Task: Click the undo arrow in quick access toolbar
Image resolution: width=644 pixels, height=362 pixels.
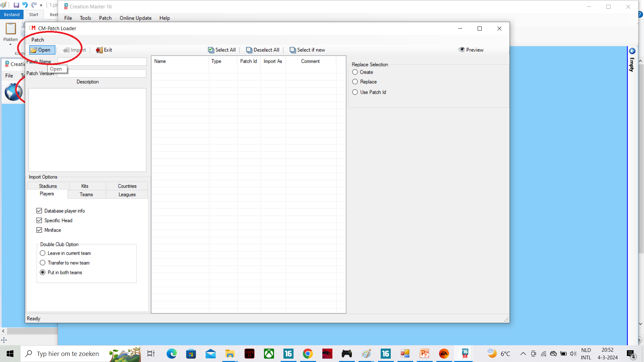Action: tap(25, 5)
